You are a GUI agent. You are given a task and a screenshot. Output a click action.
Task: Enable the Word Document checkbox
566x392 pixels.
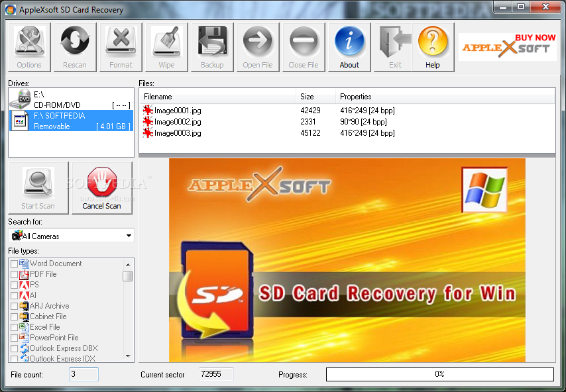pos(14,264)
